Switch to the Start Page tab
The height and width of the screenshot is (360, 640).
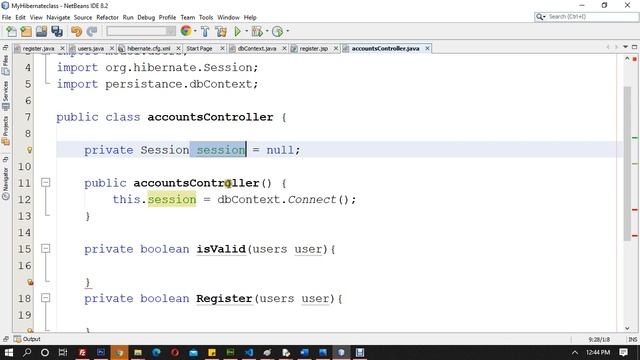199,49
